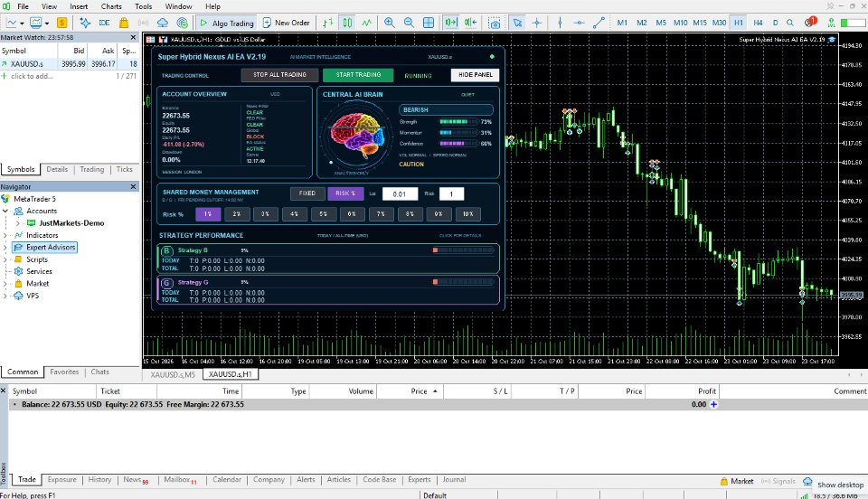
Task: Collapse the Accounts tree node
Action: (5, 211)
